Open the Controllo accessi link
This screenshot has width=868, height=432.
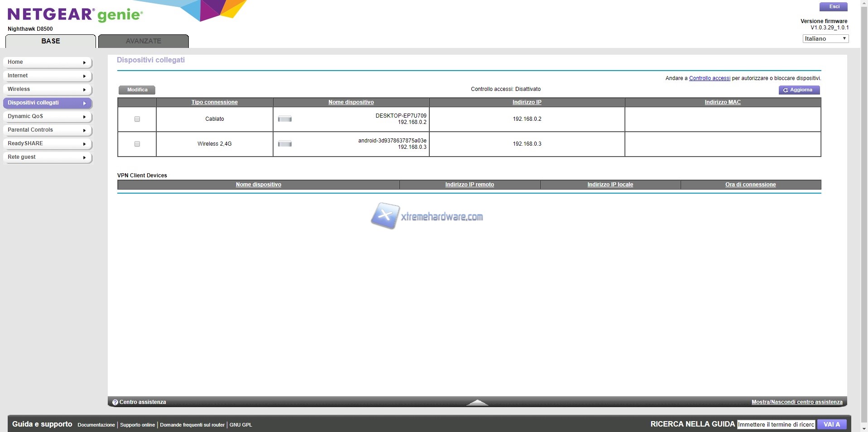click(709, 78)
